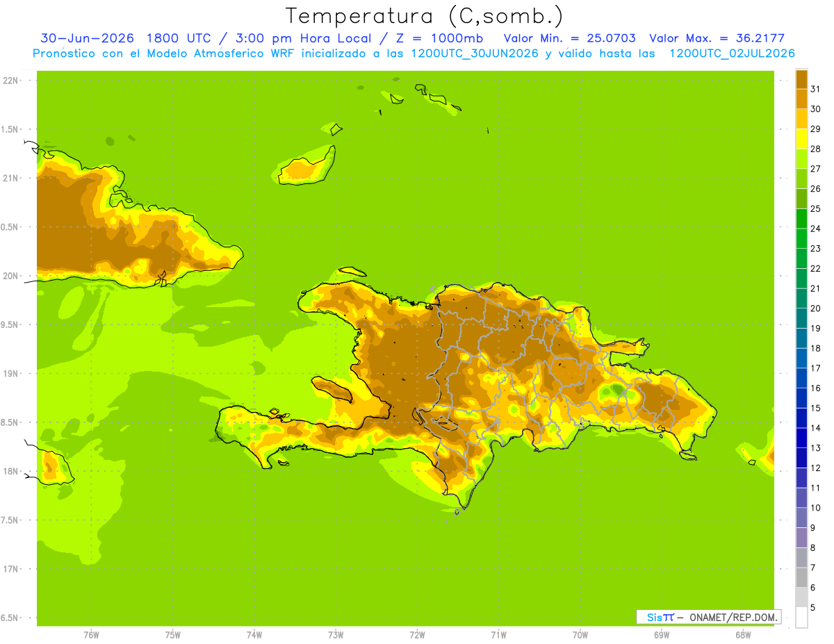The width and height of the screenshot is (834, 644).
Task: Click 'Valor Max. = 36.2177' value
Action: 717,38
